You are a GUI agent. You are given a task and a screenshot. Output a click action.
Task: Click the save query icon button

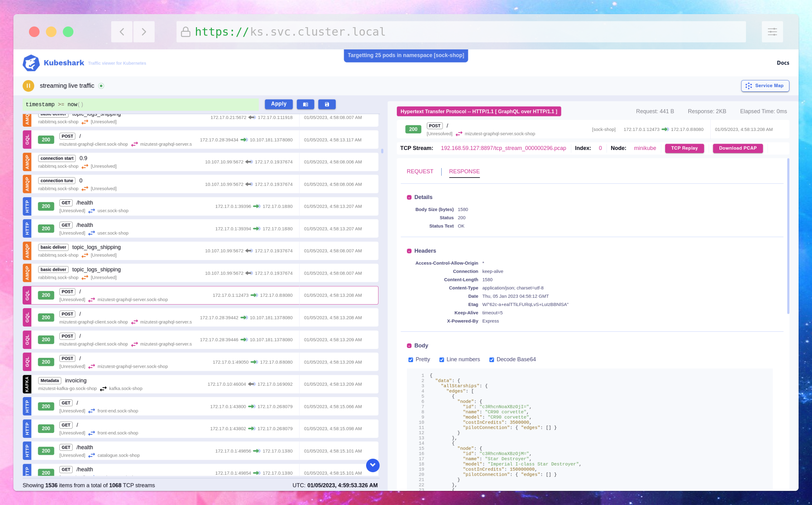coord(327,104)
